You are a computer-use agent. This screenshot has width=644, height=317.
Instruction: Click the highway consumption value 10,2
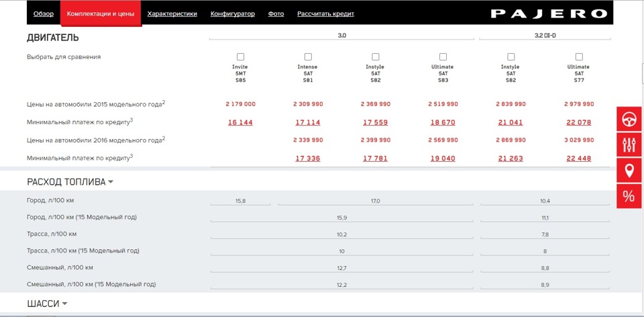coord(341,235)
